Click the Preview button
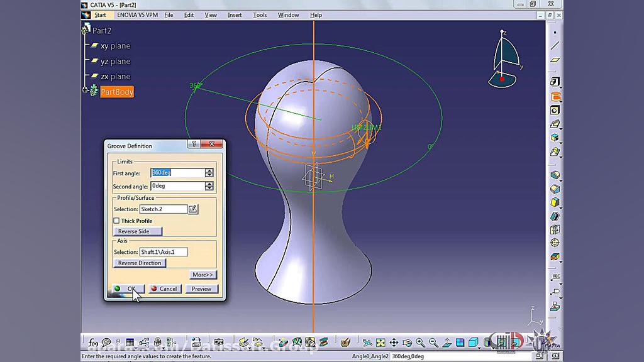This screenshot has height=362, width=644. click(x=201, y=288)
